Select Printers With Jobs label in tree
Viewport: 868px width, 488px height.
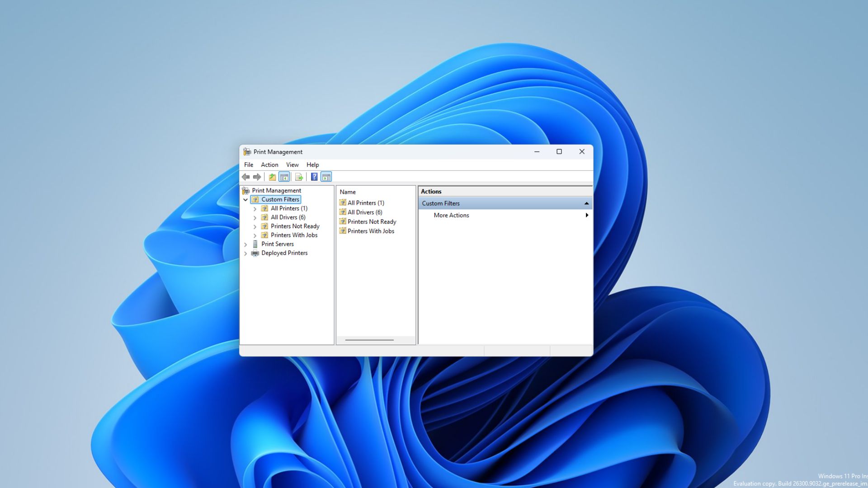tap(294, 235)
